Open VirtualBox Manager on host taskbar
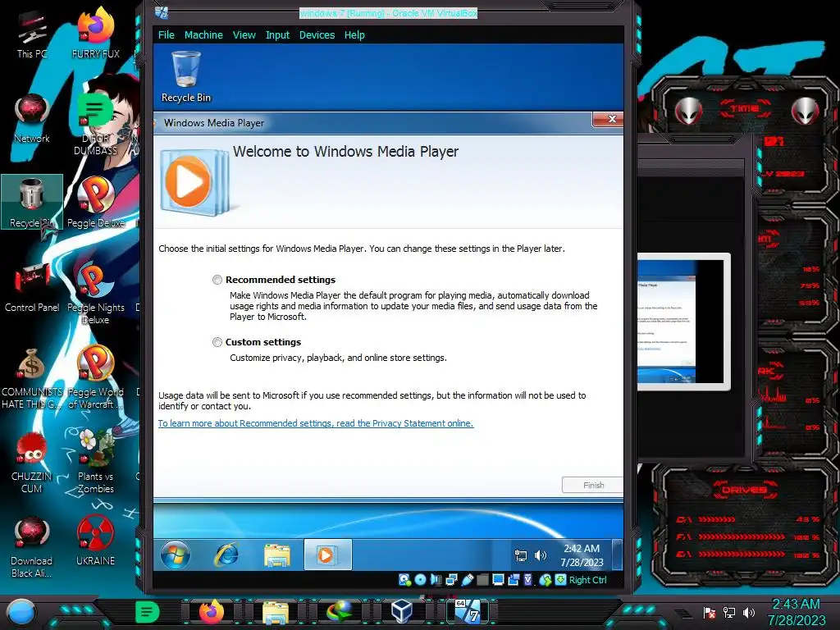The height and width of the screenshot is (630, 840). coord(402,612)
